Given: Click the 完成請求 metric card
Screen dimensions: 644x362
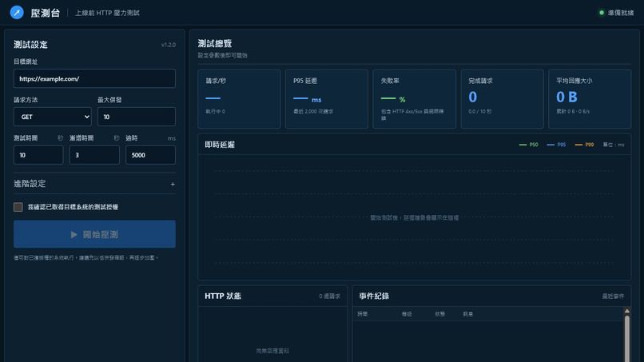Looking at the screenshot, I should click(502, 99).
